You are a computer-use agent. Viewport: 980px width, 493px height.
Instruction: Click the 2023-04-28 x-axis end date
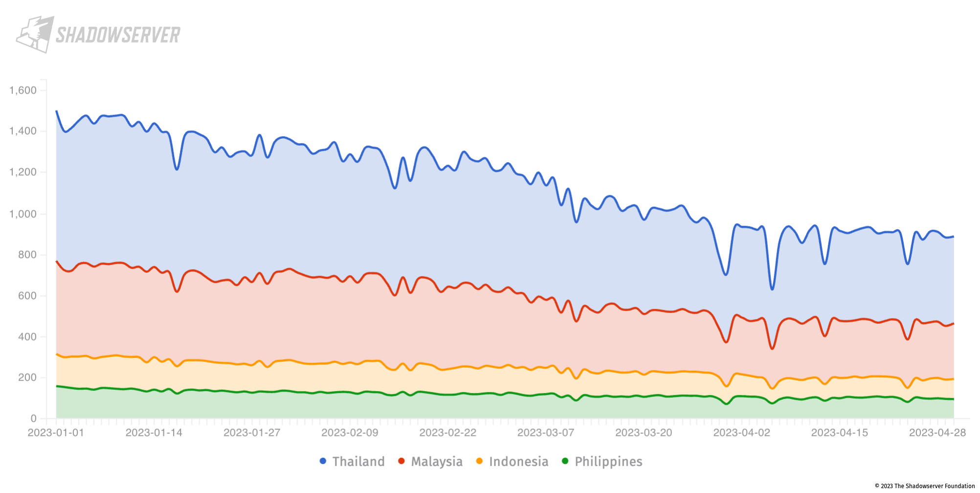(937, 433)
